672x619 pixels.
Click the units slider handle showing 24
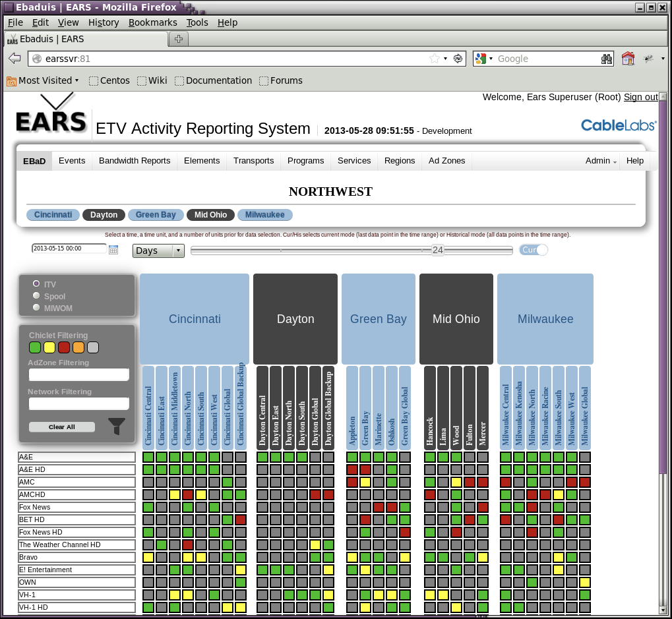click(438, 250)
